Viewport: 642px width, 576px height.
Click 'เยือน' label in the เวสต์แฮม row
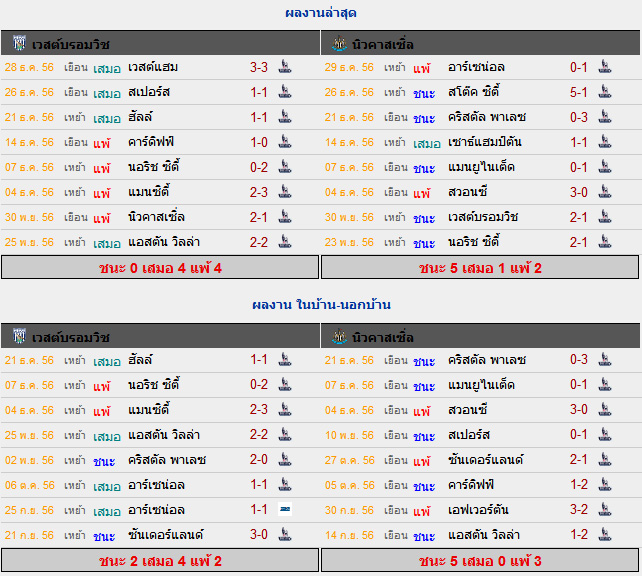coord(76,67)
